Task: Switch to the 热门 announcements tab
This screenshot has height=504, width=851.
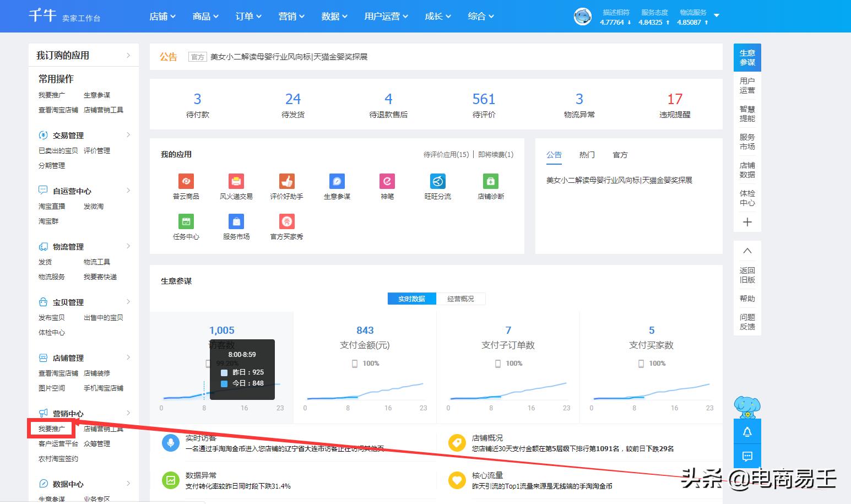Action: [x=587, y=155]
